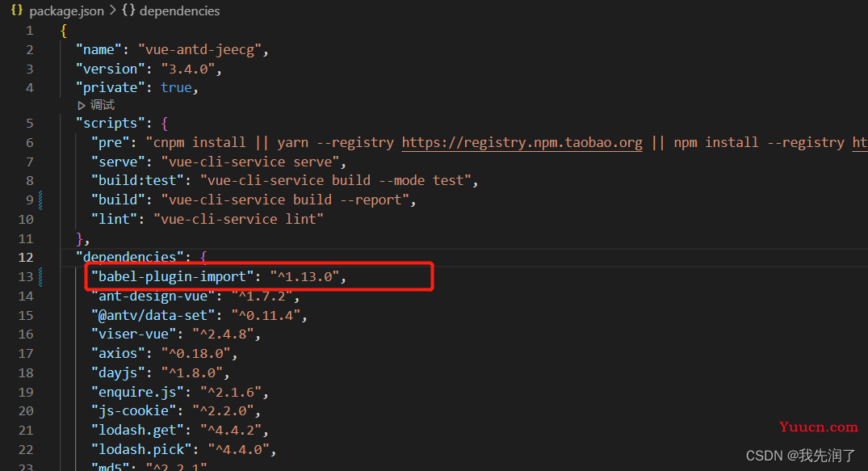Click the 调试 debug CodeLens link
The width and height of the screenshot is (868, 471).
103,105
